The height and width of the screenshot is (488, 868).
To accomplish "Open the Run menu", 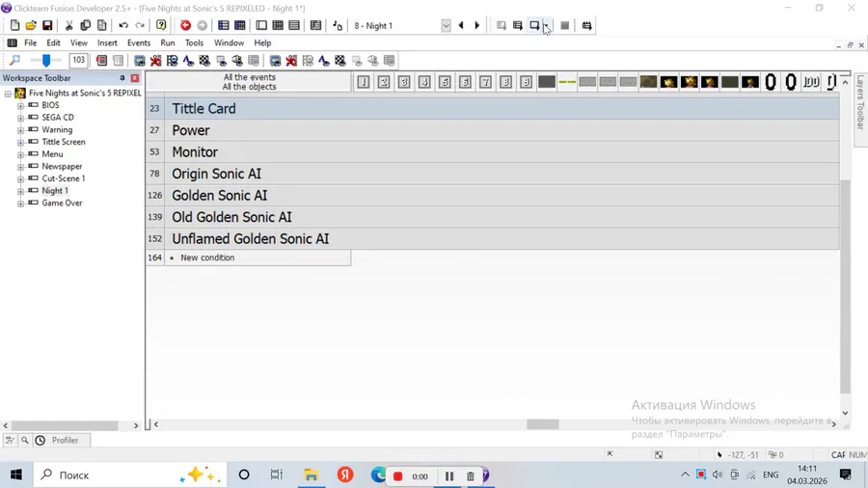I will click(x=167, y=42).
